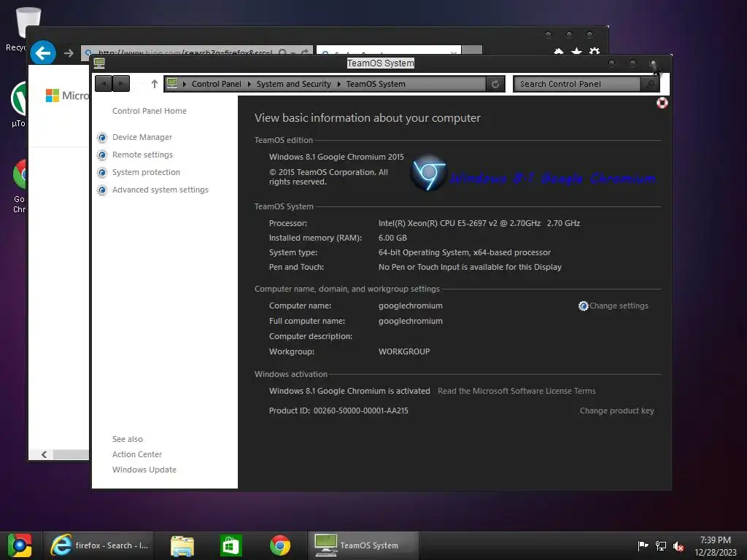Refresh the Control Panel address bar
The width and height of the screenshot is (747, 560).
click(x=495, y=84)
